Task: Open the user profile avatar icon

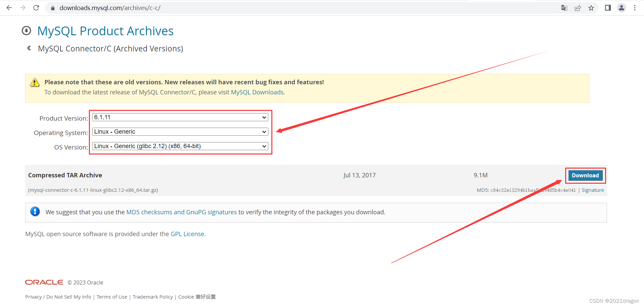Action: point(622,8)
